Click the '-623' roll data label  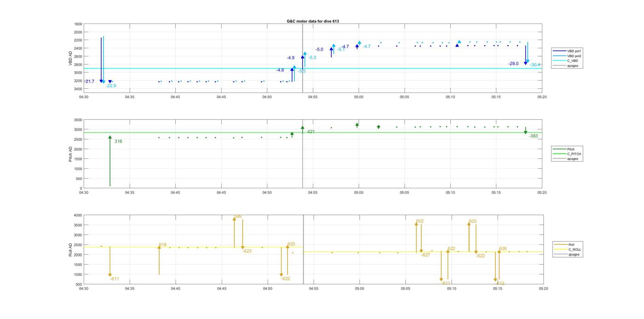(247, 251)
